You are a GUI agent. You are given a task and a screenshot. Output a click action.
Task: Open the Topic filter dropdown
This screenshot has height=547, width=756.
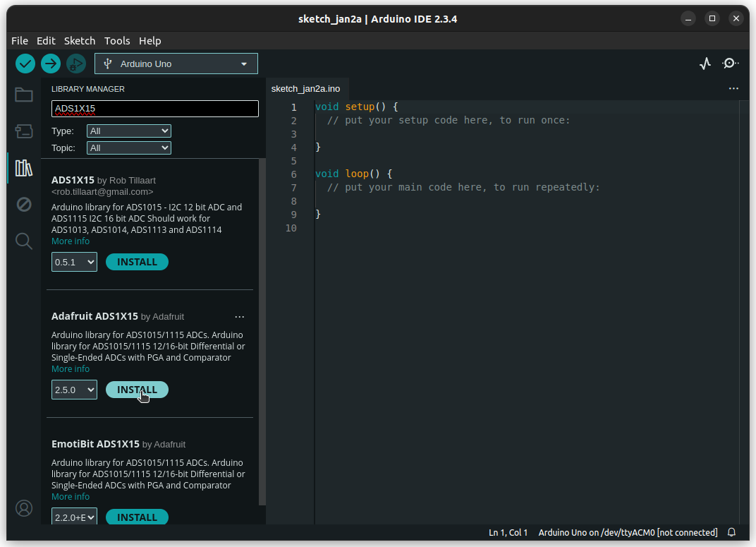coord(128,148)
